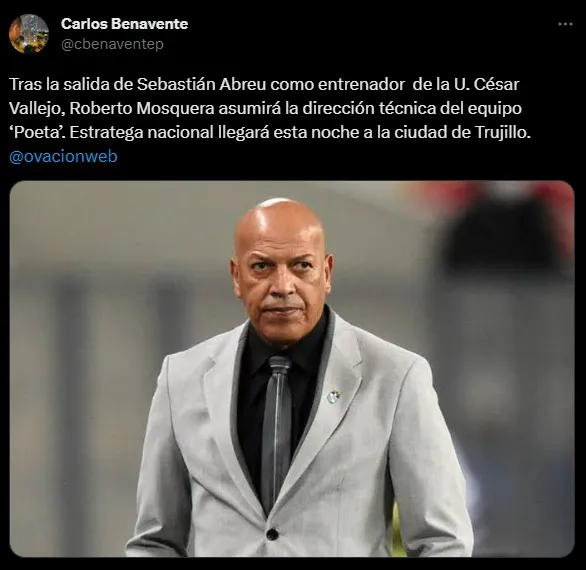Open Carlos Benavente's profile avatar
The height and width of the screenshot is (570, 586).
(29, 34)
